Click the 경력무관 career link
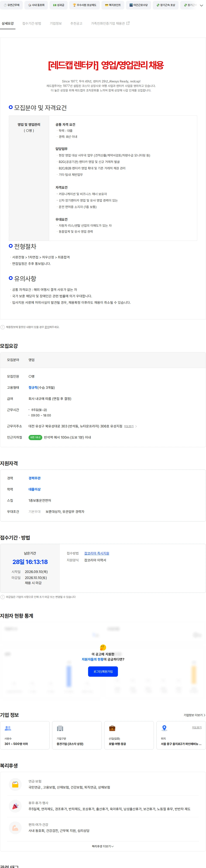The width and height of the screenshot is (206, 868). (34, 478)
